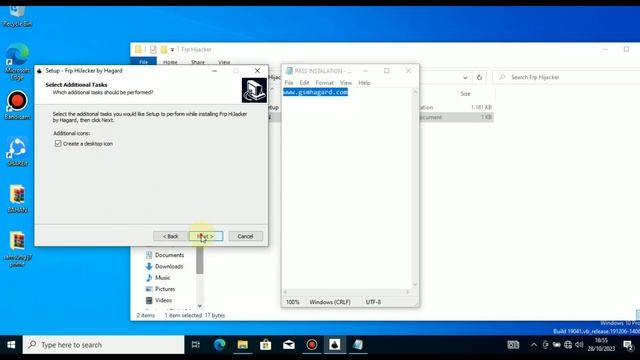Select Videos in Explorer navigation pane

click(x=163, y=300)
